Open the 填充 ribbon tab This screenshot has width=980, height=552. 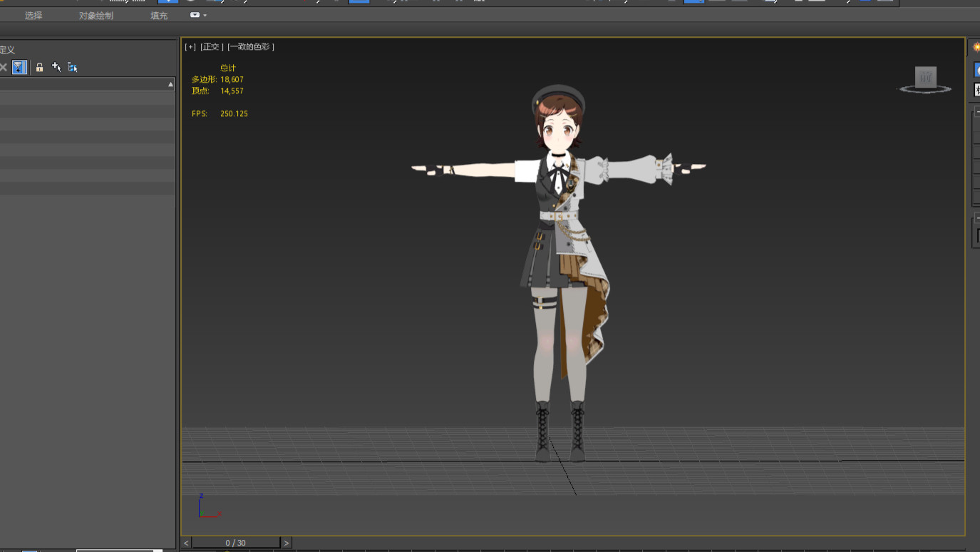tap(159, 16)
